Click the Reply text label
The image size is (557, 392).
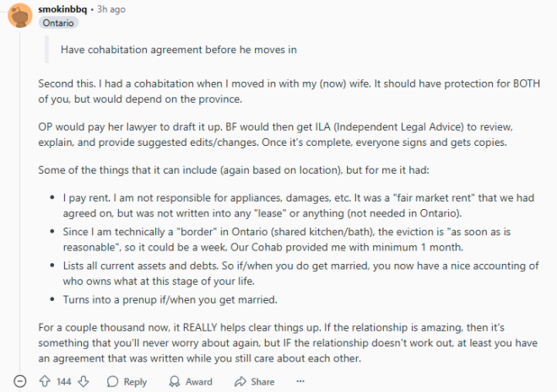pos(135,382)
